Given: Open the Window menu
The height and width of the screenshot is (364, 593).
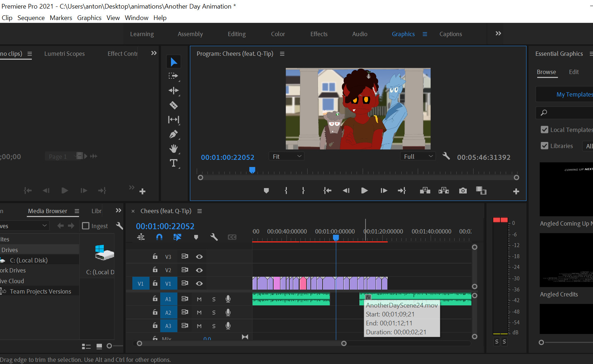Looking at the screenshot, I should [136, 18].
